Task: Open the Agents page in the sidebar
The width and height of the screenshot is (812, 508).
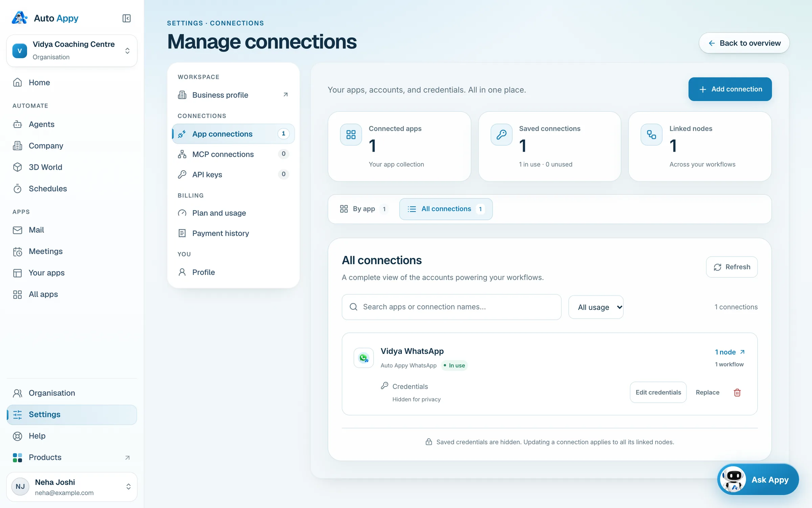Action: click(x=72, y=124)
